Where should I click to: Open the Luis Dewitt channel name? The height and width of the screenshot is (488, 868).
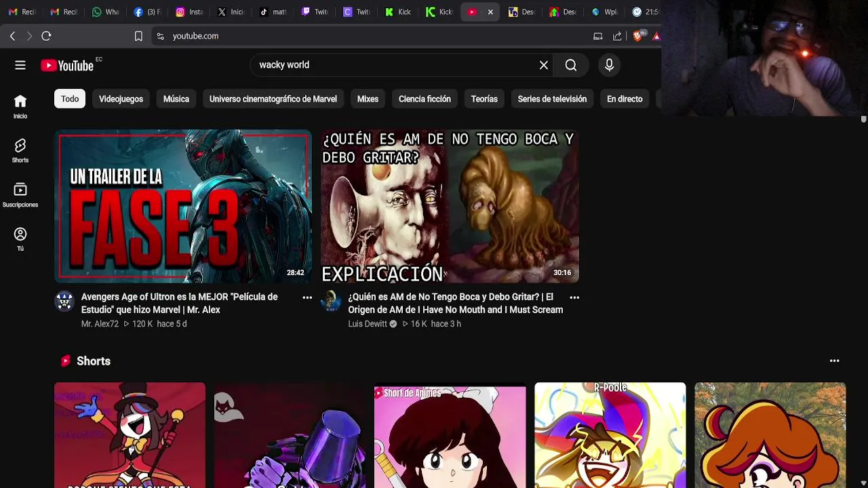coord(368,324)
